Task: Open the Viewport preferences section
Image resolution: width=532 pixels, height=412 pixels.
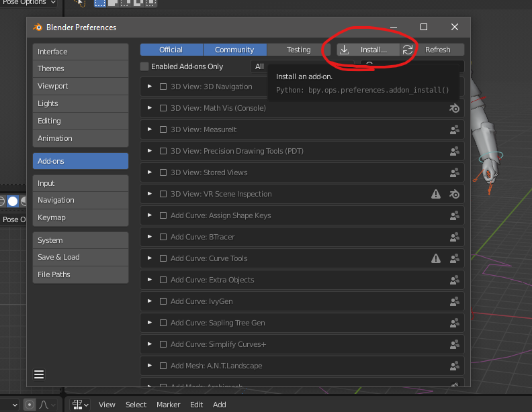Action: pyautogui.click(x=81, y=86)
